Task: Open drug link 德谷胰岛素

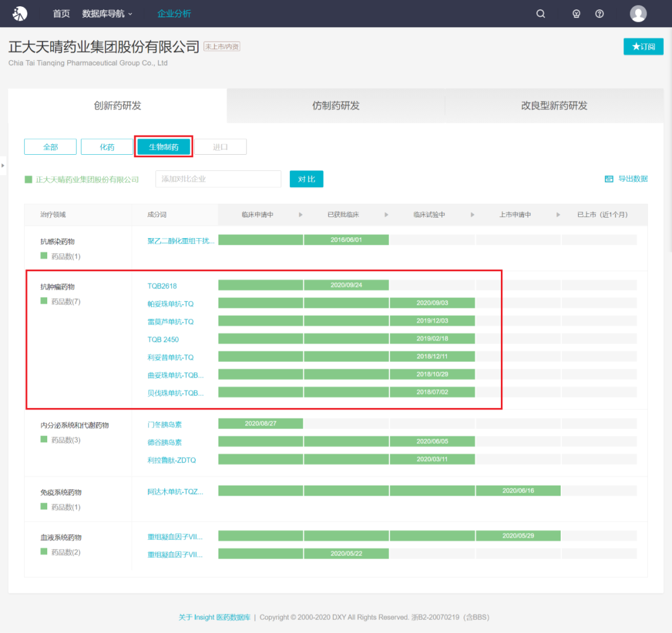Action: [x=164, y=442]
